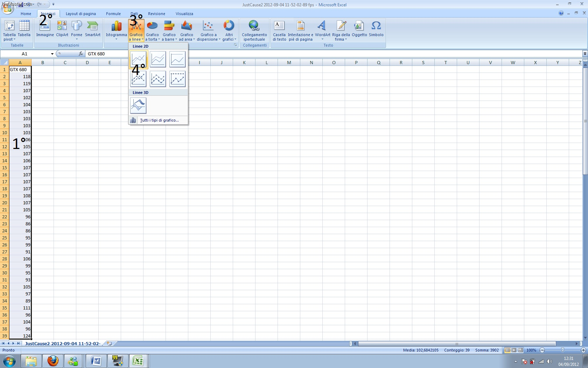588x368 pixels.
Task: Insert a new worksheet tab
Action: pyautogui.click(x=110, y=343)
